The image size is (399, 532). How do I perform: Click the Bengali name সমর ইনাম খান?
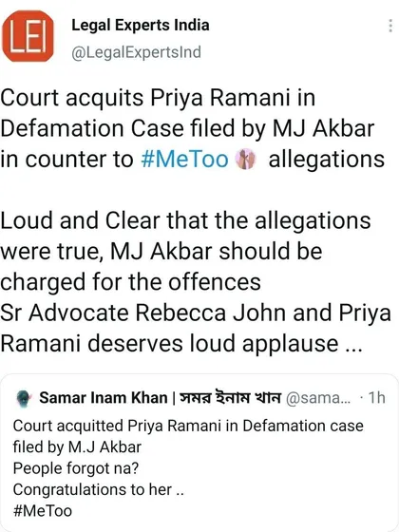(230, 397)
